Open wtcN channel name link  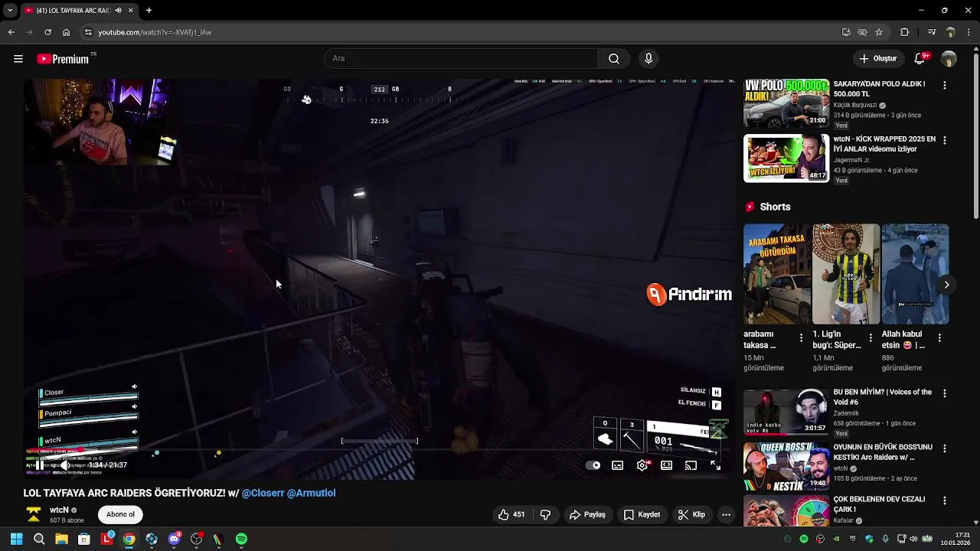[59, 510]
